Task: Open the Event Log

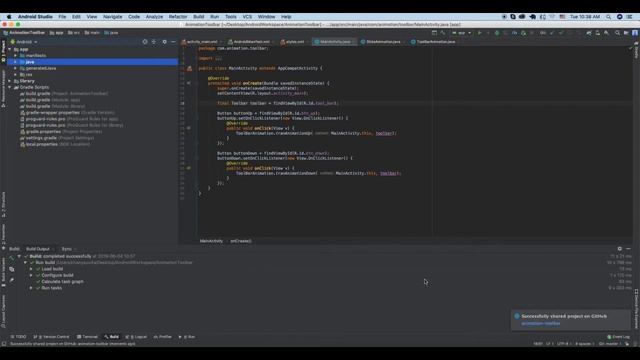Action: coord(618,337)
